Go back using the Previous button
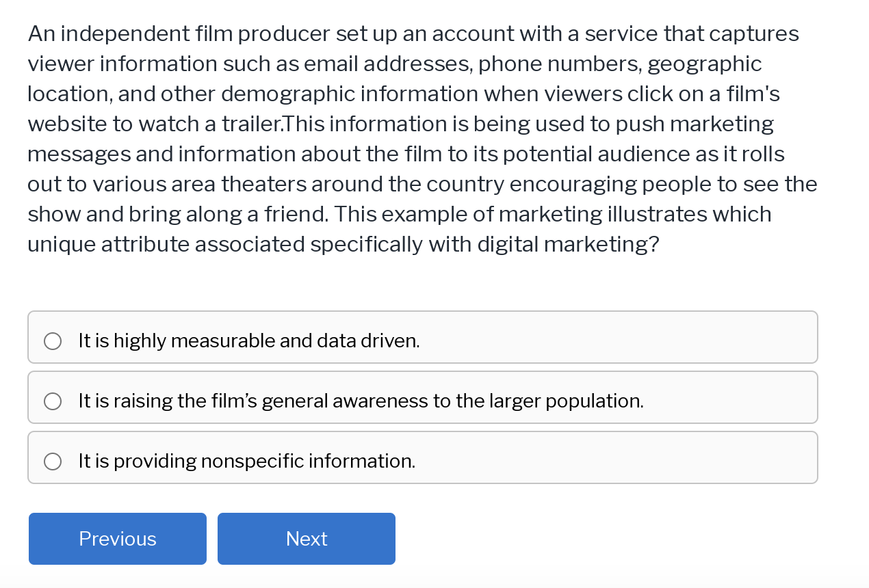The width and height of the screenshot is (869, 588). pyautogui.click(x=117, y=539)
